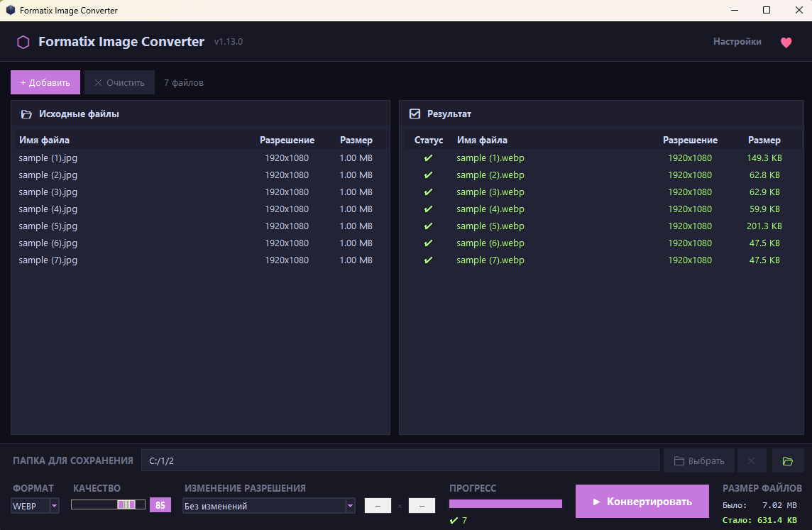Click the folder icon beside Исходные файлы
The image size is (812, 530).
[x=26, y=114]
